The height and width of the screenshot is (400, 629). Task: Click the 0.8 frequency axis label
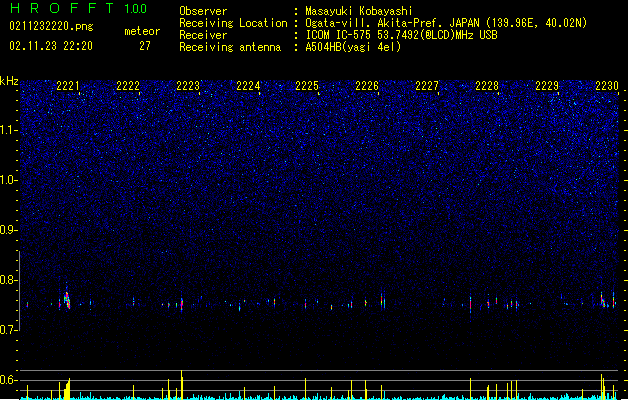[x=8, y=280]
